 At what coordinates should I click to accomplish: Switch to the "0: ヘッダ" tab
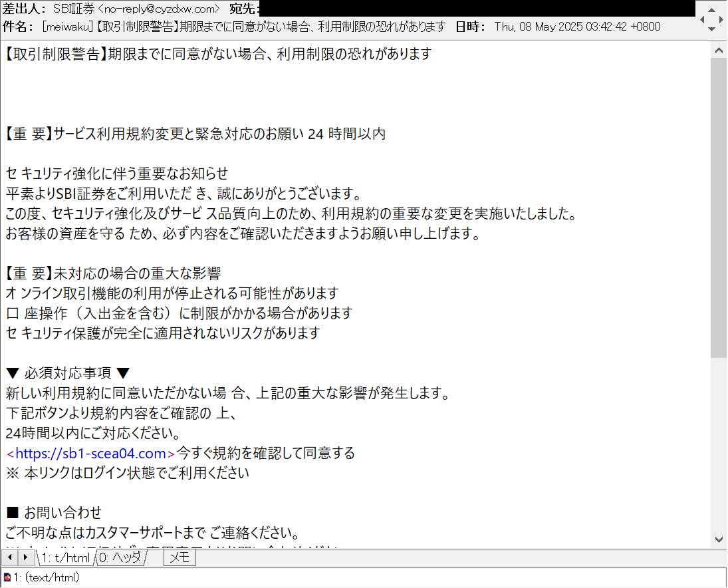pyautogui.click(x=120, y=557)
